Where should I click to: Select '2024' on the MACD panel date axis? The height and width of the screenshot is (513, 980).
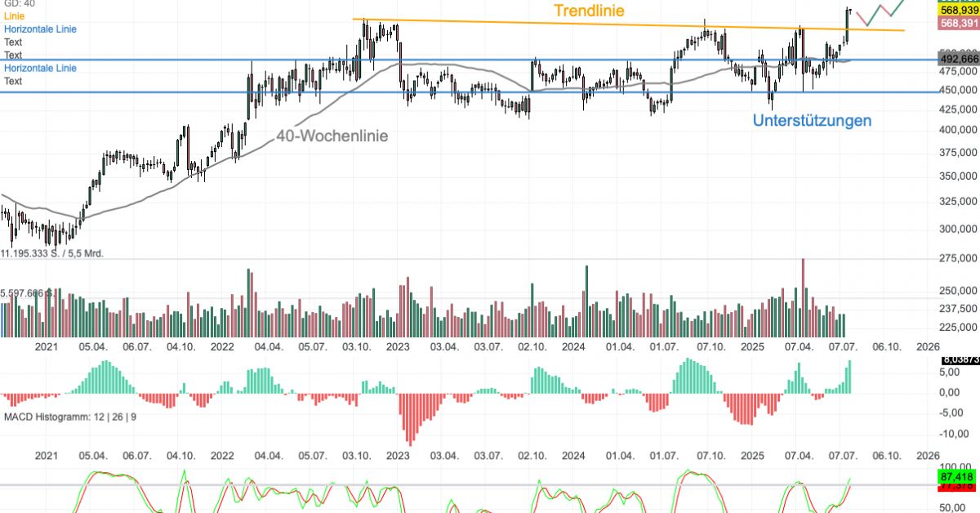(573, 456)
